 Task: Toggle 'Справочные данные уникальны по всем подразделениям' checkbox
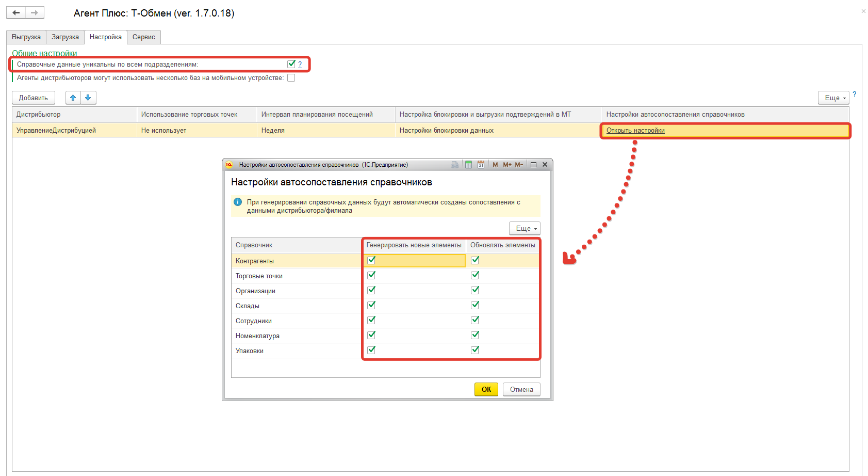pos(291,64)
